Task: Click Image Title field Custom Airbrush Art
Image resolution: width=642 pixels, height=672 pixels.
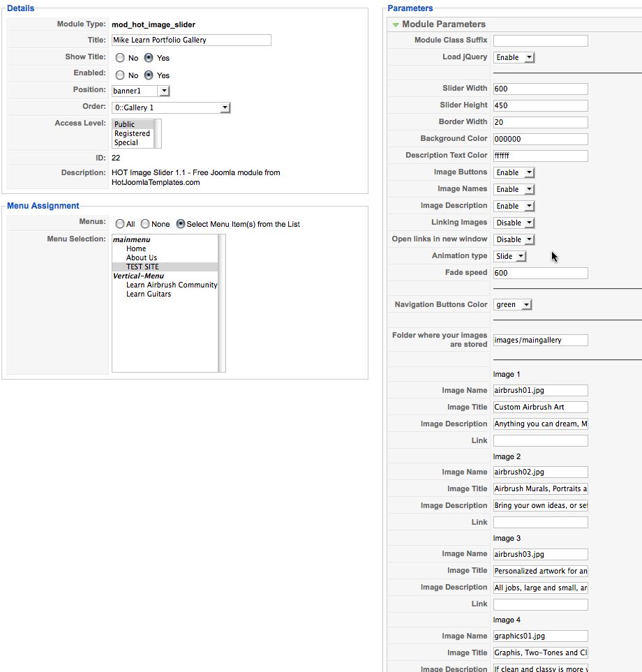Action: [x=540, y=407]
